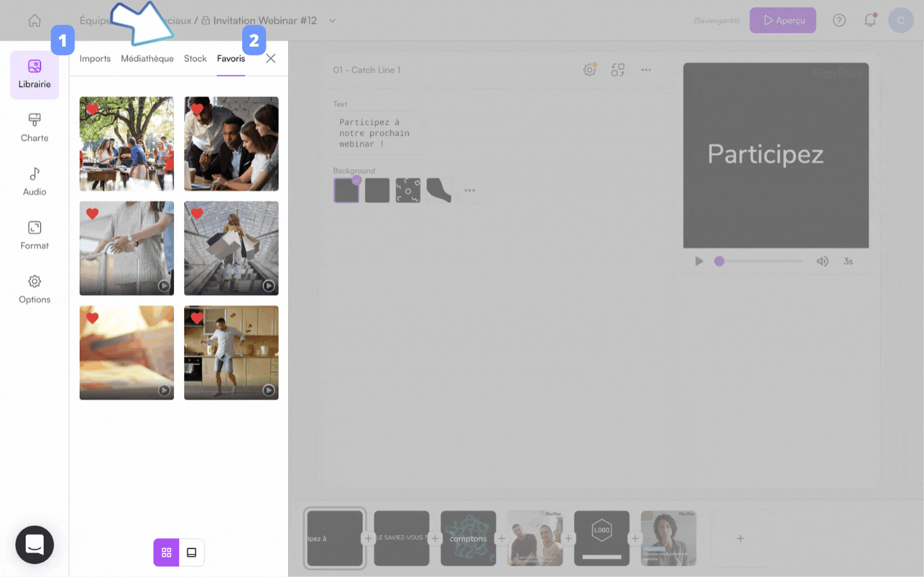Mute the preview volume icon
The width and height of the screenshot is (924, 577).
click(823, 261)
